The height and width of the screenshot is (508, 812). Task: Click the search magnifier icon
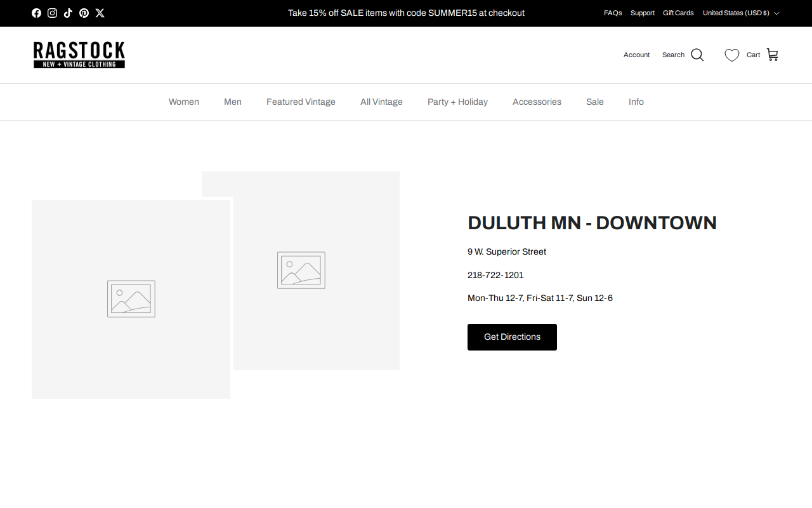(697, 55)
